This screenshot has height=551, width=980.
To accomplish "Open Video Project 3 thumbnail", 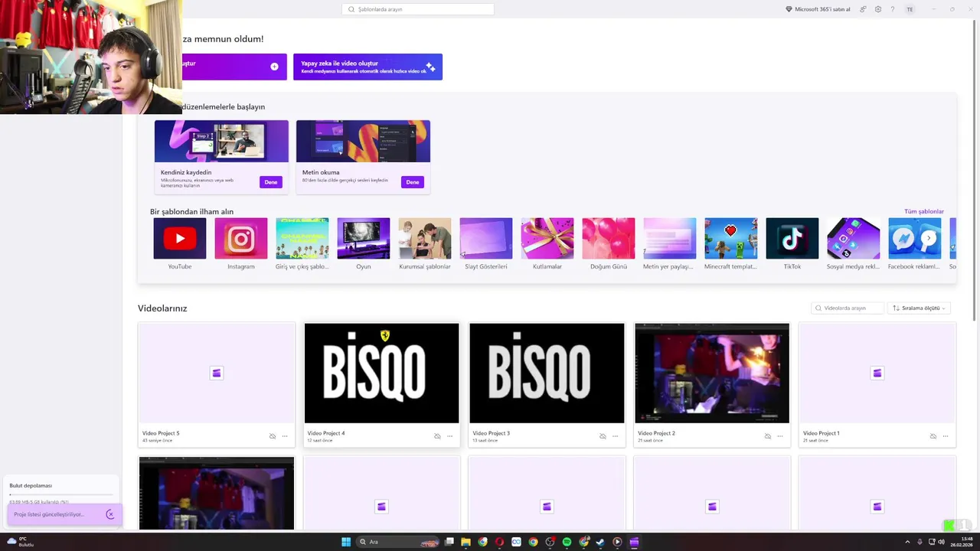I will tap(547, 373).
